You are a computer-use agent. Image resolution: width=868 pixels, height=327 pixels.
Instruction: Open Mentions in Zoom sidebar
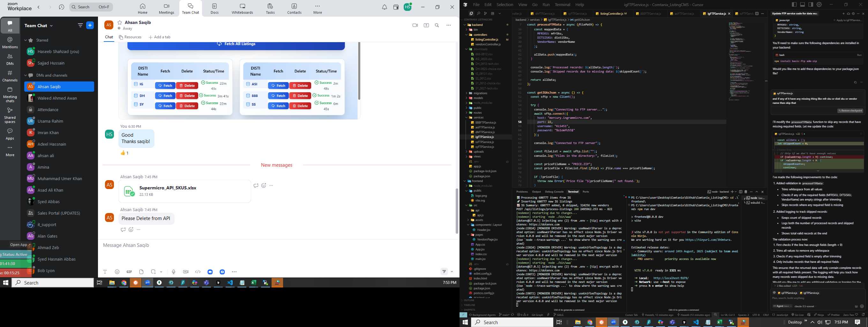pyautogui.click(x=10, y=43)
